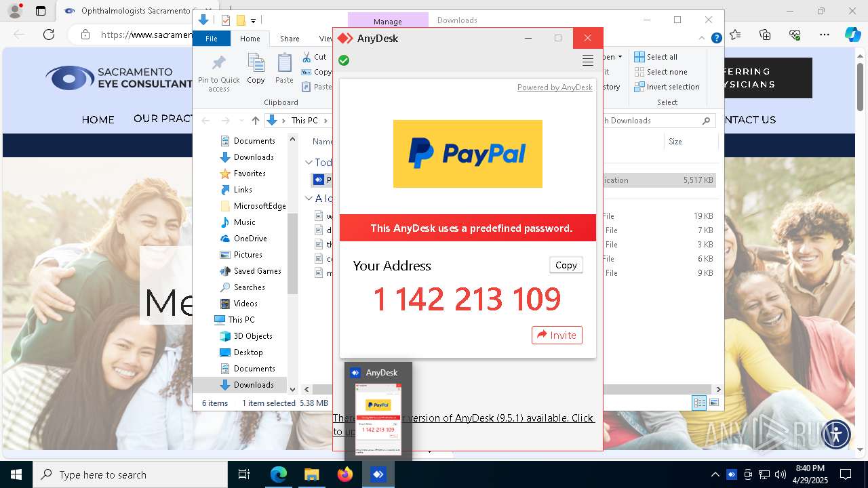Image resolution: width=868 pixels, height=488 pixels.
Task: Select the AnyDesk address number 1 142 213 109
Action: 467,299
